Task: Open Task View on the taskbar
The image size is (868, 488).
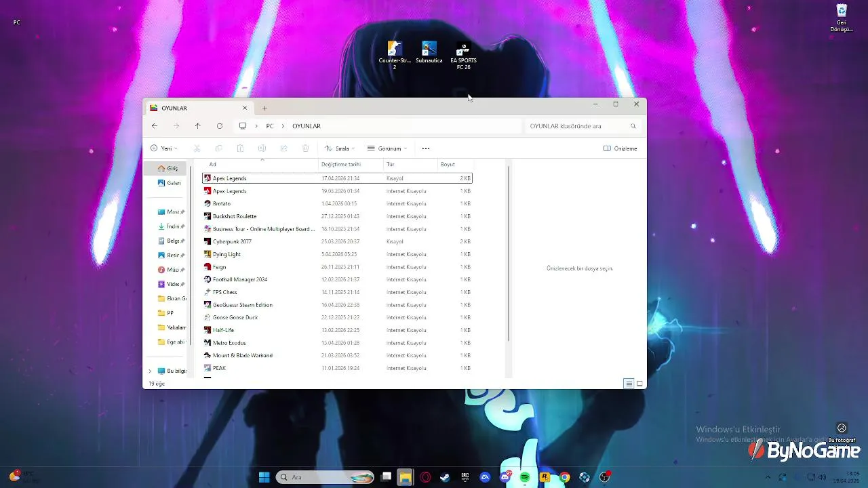Action: pyautogui.click(x=387, y=477)
